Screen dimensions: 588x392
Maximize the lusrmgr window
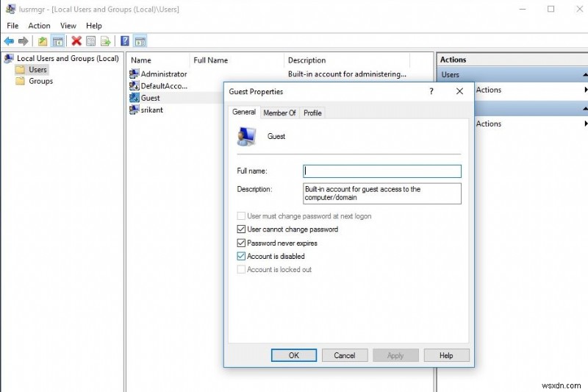pos(551,9)
